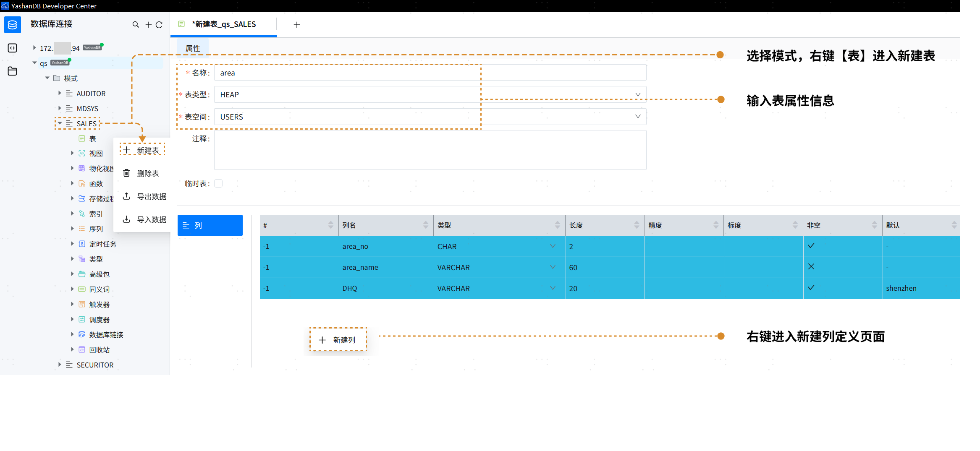The image size is (980, 451).
Task: Toggle non-null check for area_no row
Action: 811,246
